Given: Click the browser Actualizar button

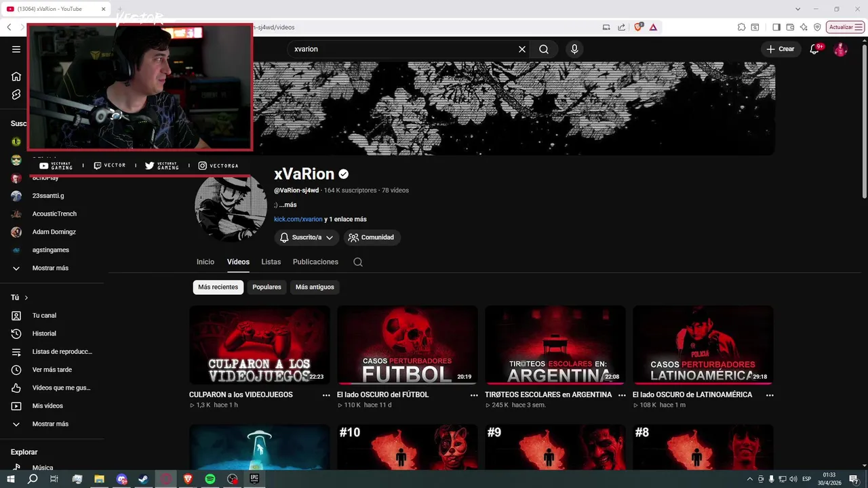Looking at the screenshot, I should tap(841, 27).
